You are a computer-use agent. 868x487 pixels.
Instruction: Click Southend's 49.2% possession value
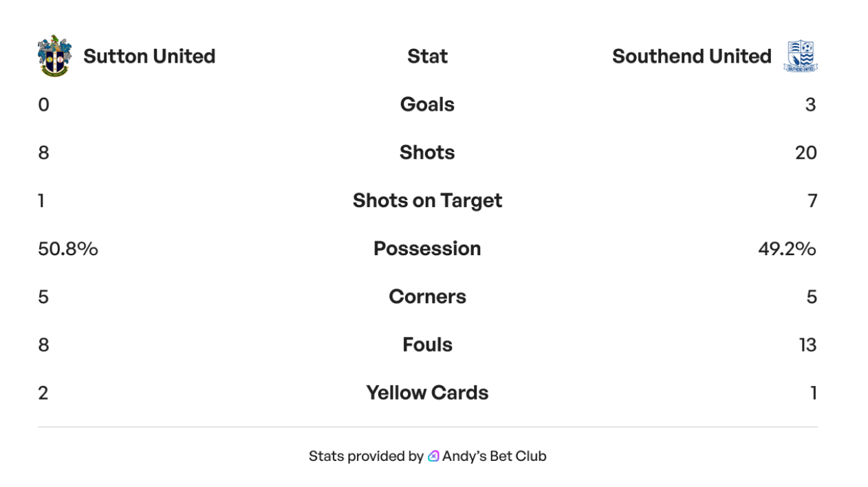click(787, 249)
